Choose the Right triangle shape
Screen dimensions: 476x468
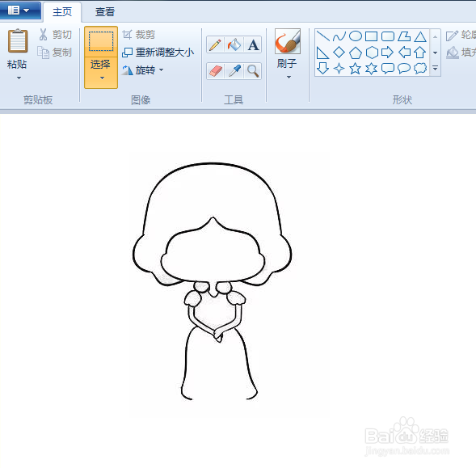click(322, 53)
